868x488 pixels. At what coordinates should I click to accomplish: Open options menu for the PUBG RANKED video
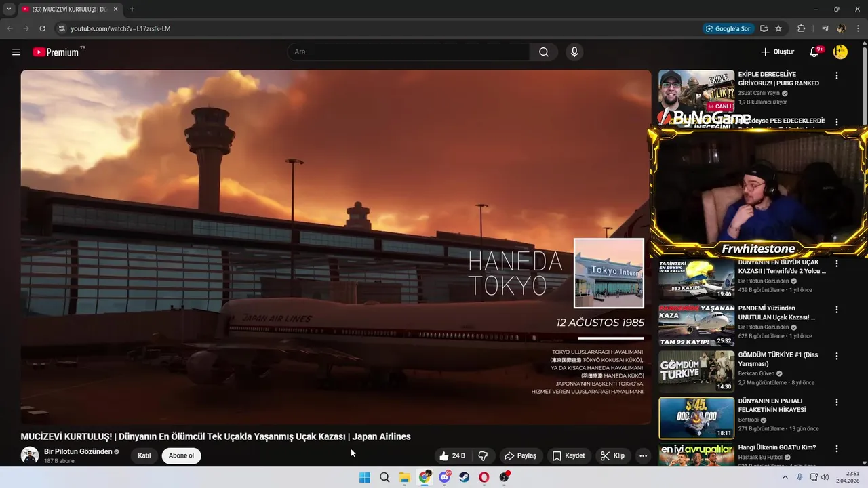(x=837, y=76)
